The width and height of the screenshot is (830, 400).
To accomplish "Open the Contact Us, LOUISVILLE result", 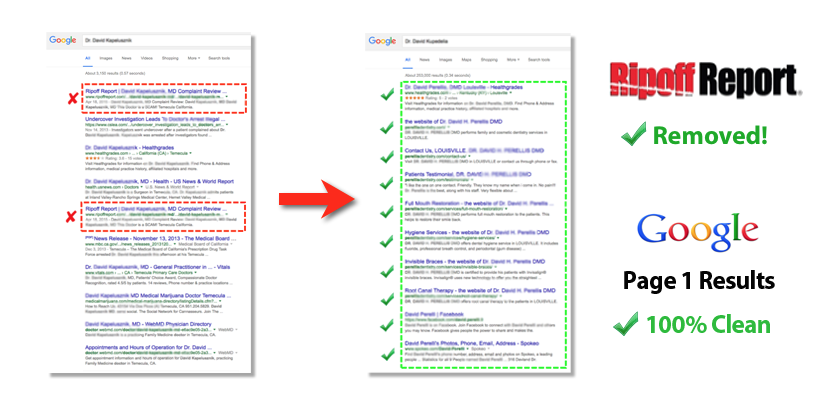I will click(x=474, y=151).
